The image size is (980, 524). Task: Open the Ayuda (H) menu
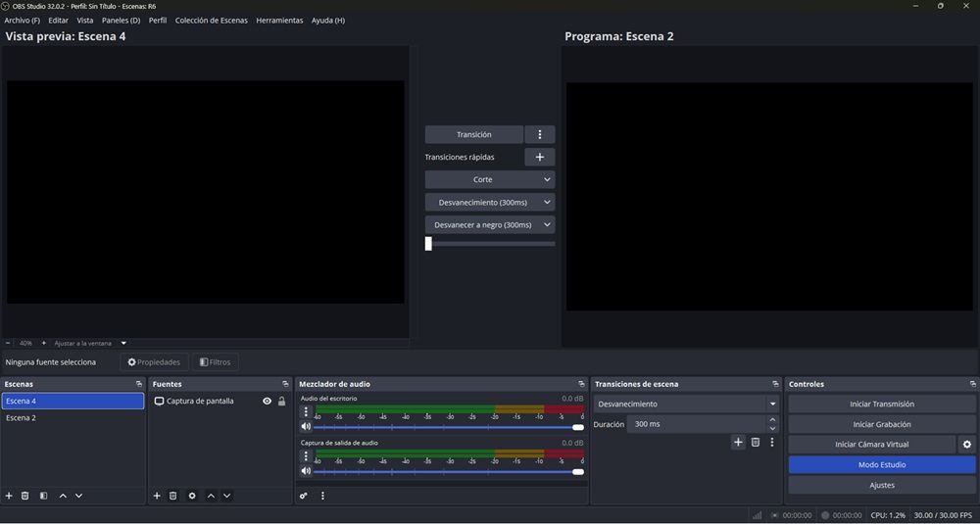point(328,20)
